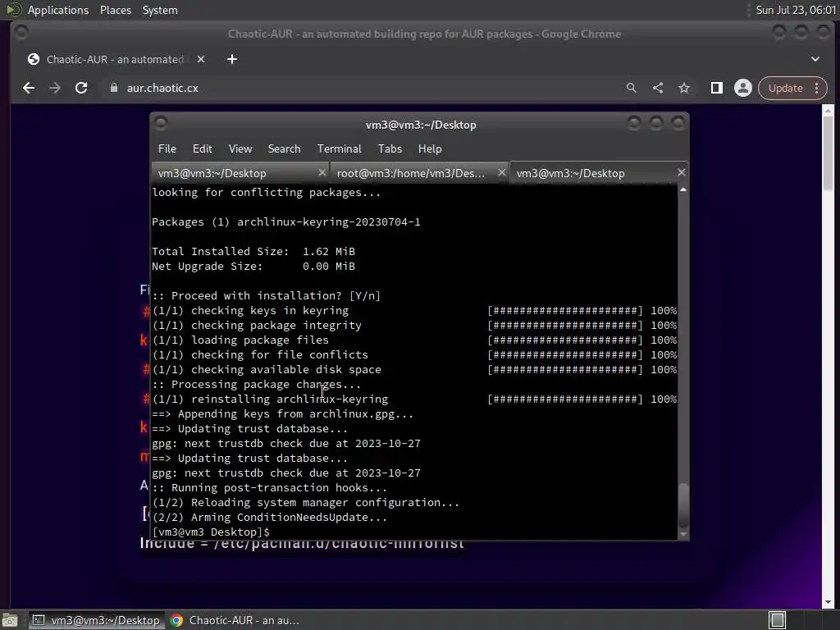840x630 pixels.
Task: Expand Chrome tab search chevron
Action: [815, 59]
